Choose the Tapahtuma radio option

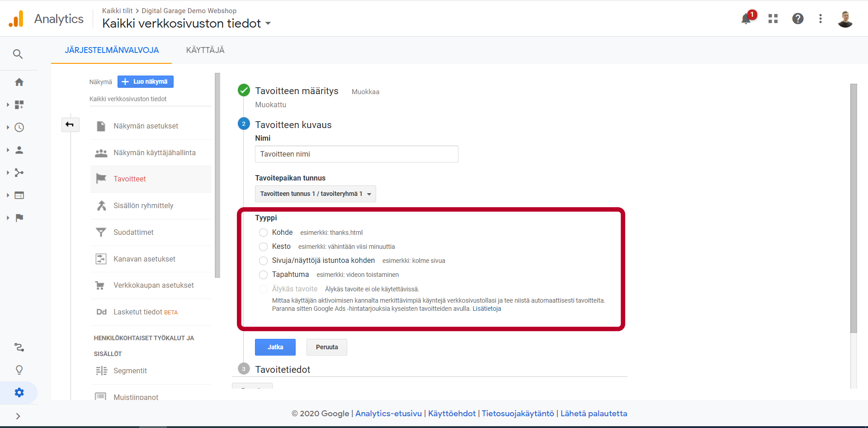tap(263, 275)
